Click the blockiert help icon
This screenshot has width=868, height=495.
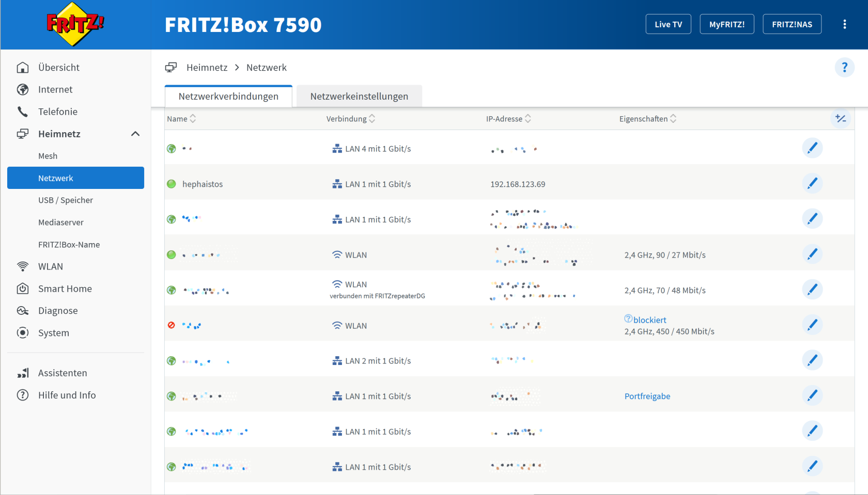coord(628,319)
